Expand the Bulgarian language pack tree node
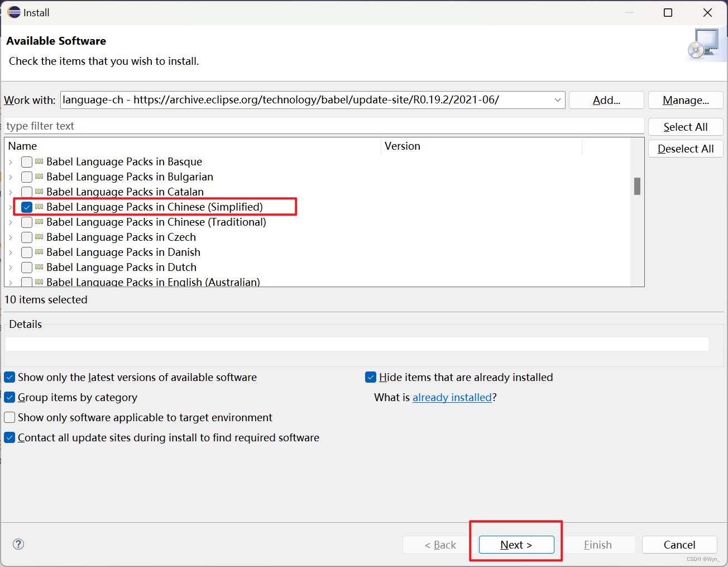 11,177
